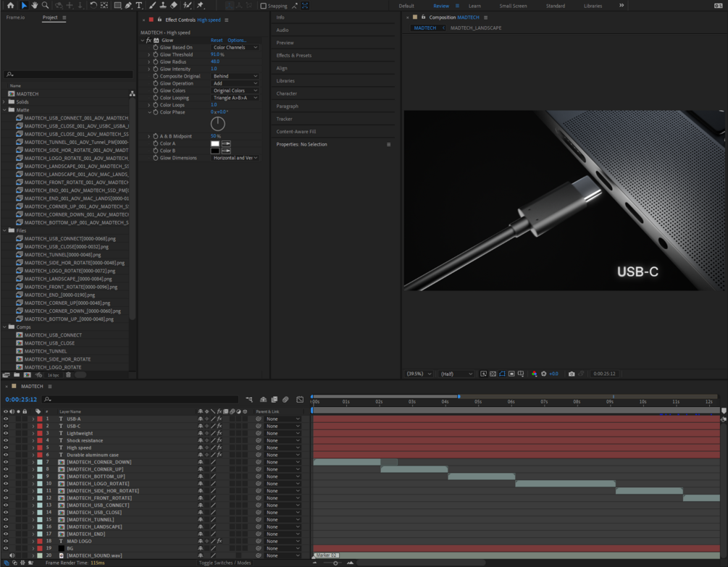
Task: Hide the MAD LOGO layer eye
Action: (6, 541)
